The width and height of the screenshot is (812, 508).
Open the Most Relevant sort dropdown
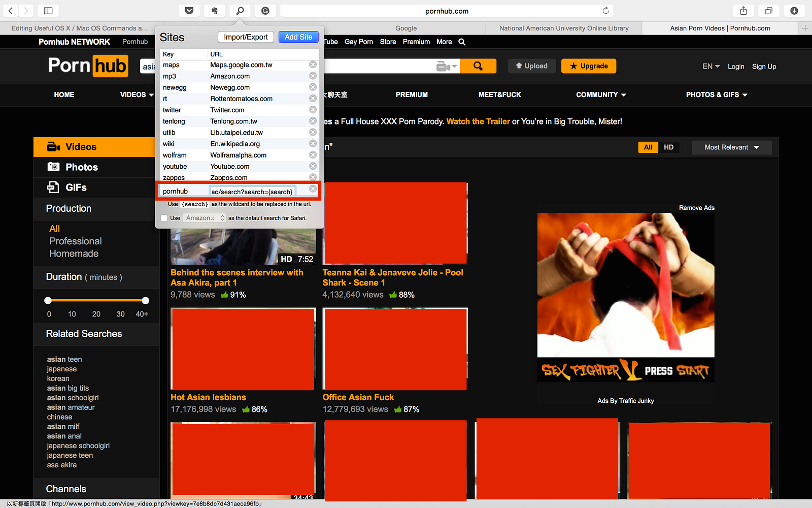click(x=732, y=147)
